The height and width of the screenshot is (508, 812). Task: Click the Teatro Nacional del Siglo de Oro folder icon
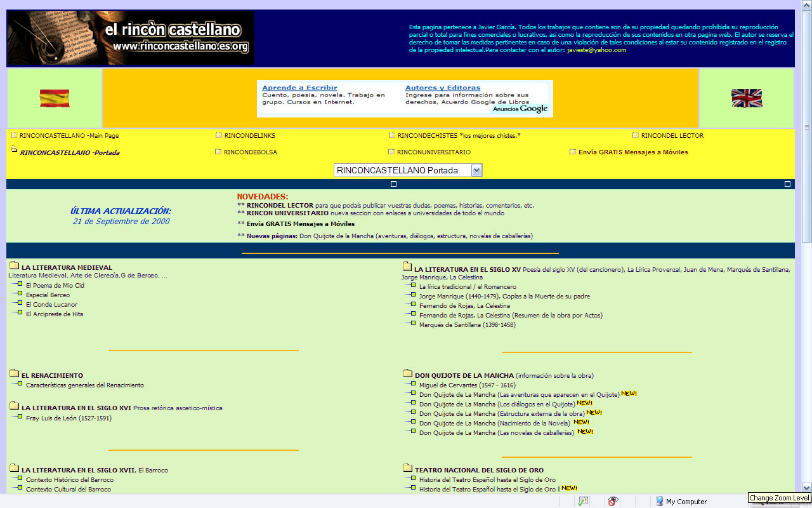click(x=407, y=469)
